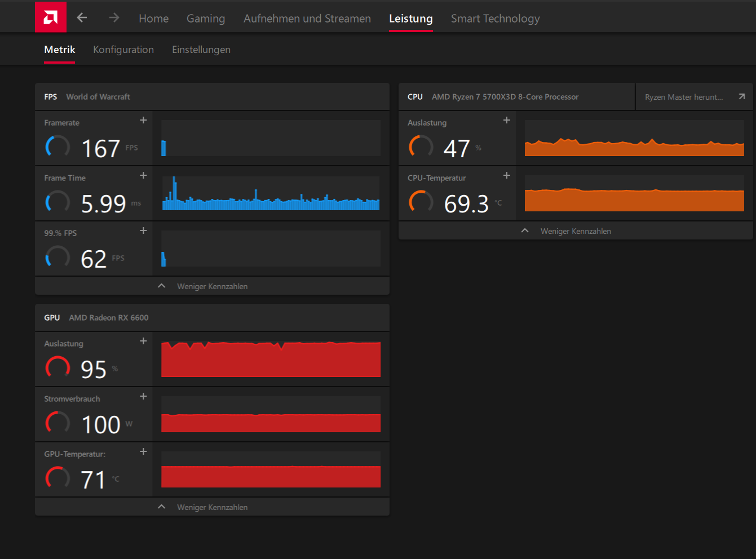
Task: Click the GPU panel header label
Action: click(x=52, y=318)
